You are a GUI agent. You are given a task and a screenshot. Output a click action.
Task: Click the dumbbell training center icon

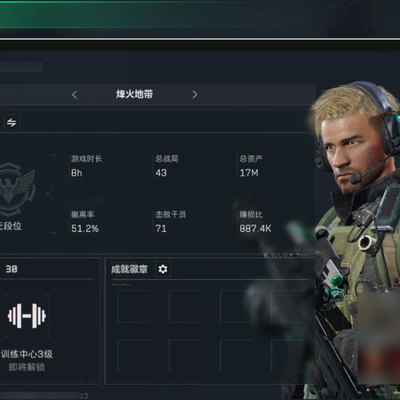(x=27, y=315)
